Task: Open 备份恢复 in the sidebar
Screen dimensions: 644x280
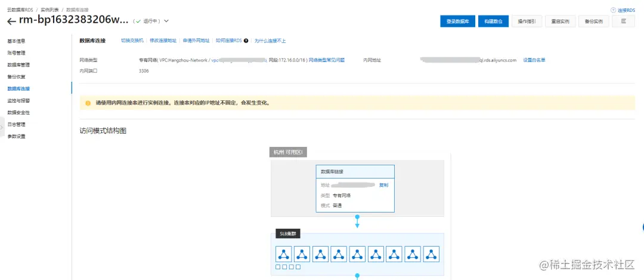Action: point(17,77)
